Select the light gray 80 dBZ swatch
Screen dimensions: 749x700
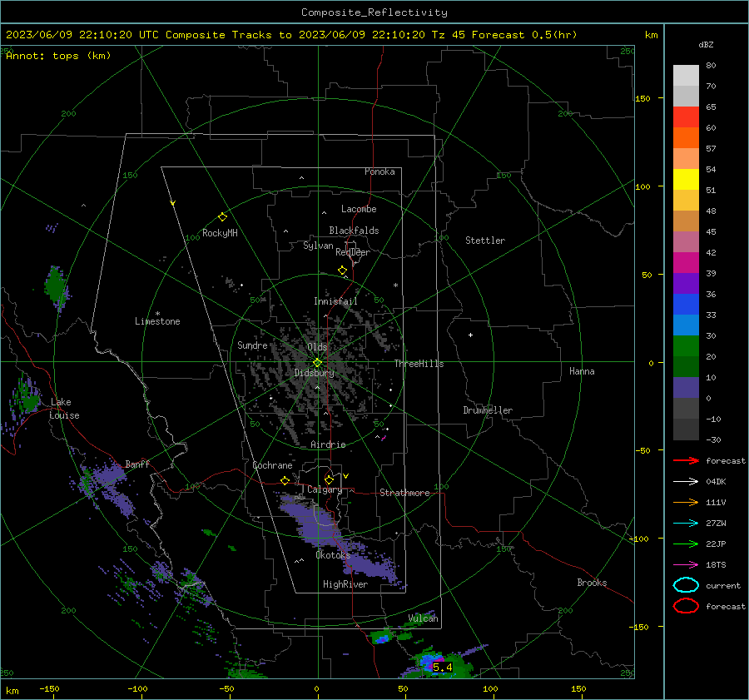point(686,75)
